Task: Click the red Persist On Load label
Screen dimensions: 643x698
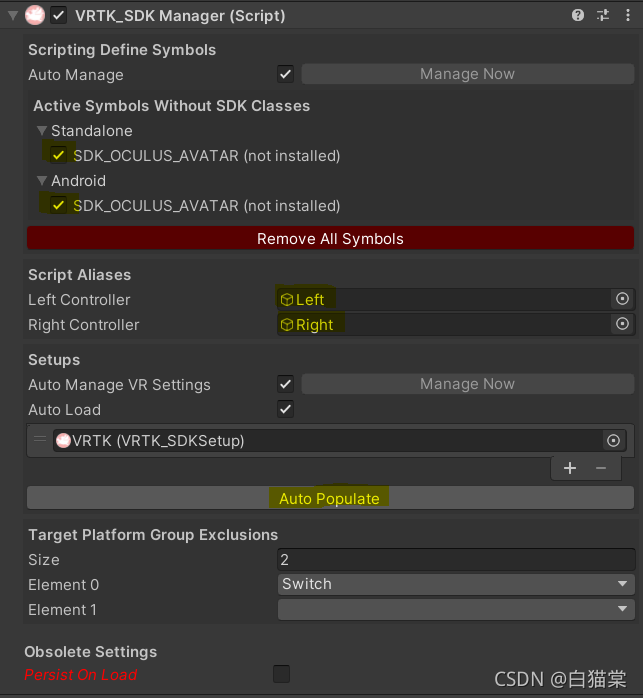Action: (81, 675)
